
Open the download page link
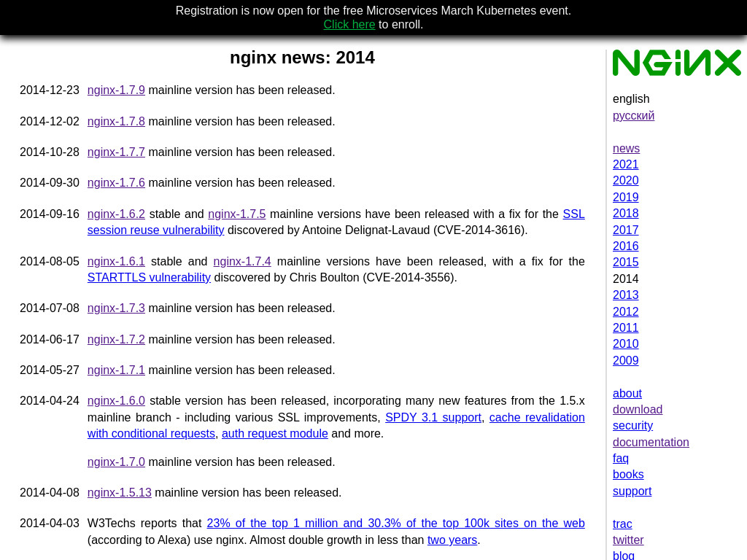pyautogui.click(x=638, y=410)
